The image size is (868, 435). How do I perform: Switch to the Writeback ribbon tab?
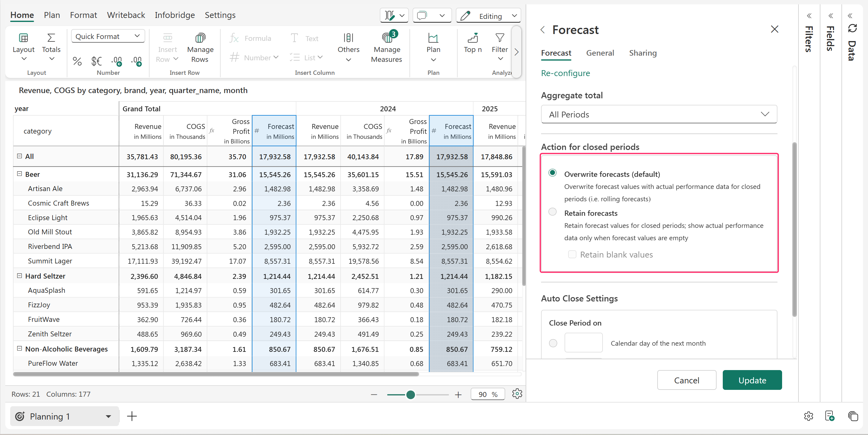tap(126, 15)
